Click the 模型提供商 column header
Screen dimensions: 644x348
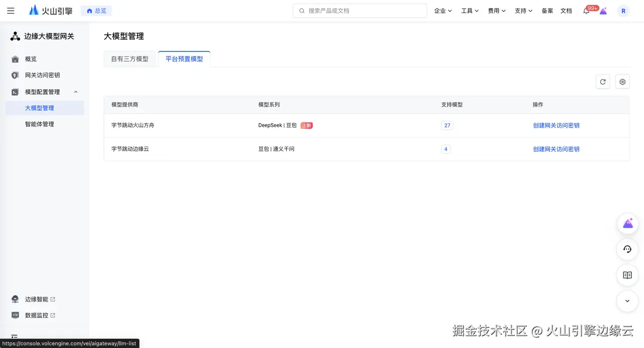point(125,105)
